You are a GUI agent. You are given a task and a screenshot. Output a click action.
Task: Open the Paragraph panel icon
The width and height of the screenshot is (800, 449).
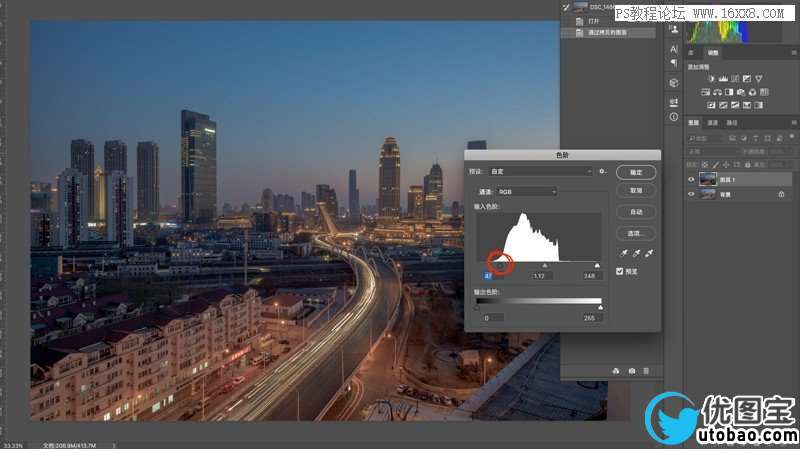tap(673, 63)
